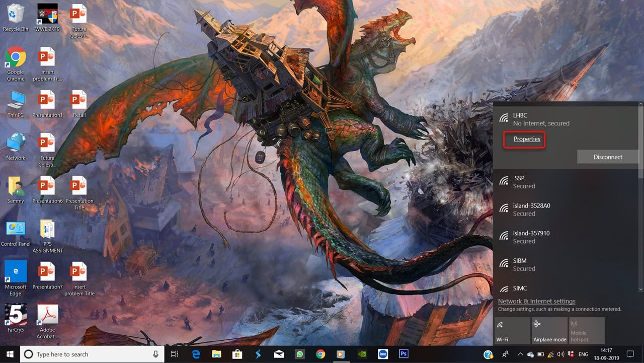Select the SIBM Wi-Fi network
The height and width of the screenshot is (363, 644).
click(566, 264)
